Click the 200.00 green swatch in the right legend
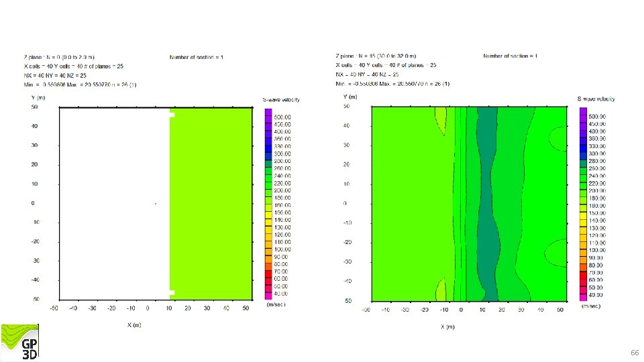The width and height of the screenshot is (644, 362). [x=583, y=193]
